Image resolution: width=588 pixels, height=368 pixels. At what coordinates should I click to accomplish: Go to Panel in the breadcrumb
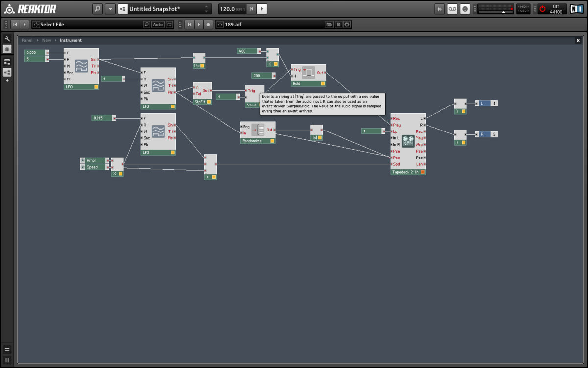27,40
